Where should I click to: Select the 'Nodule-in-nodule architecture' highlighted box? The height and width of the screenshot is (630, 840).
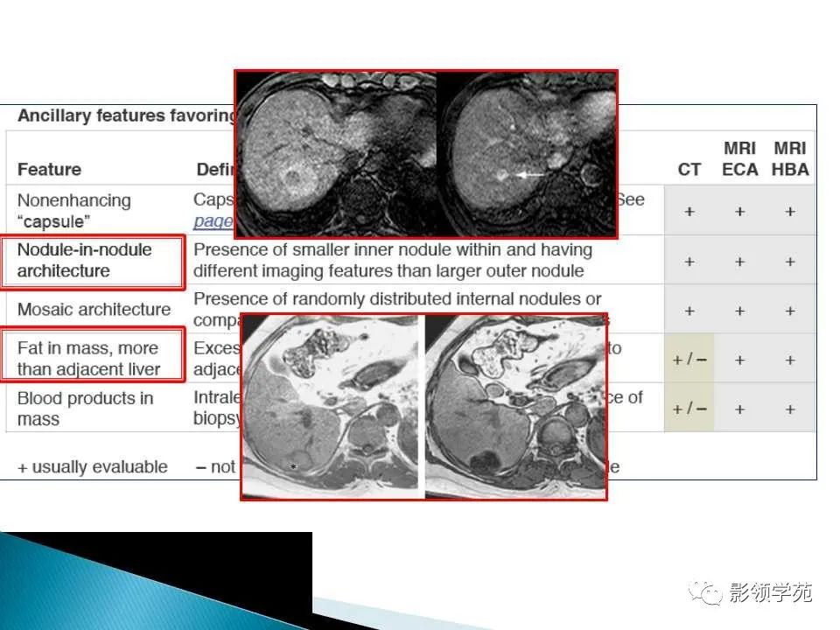93,262
